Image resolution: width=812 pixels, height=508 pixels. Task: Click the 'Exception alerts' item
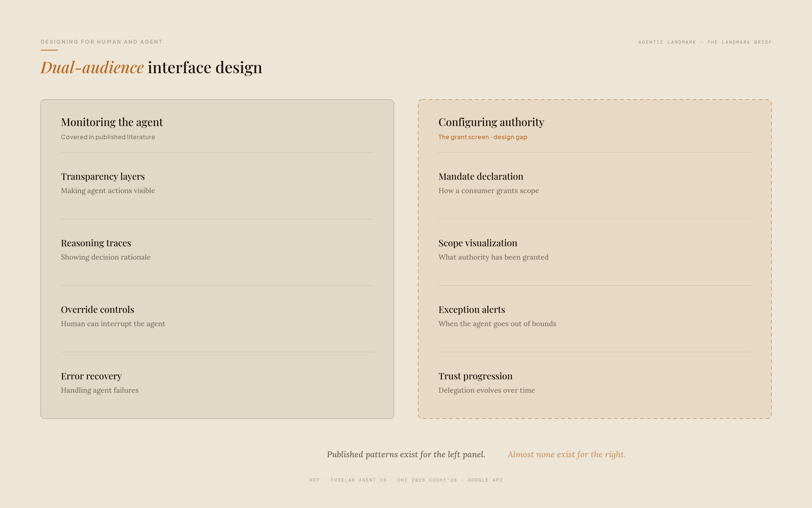[x=472, y=310]
